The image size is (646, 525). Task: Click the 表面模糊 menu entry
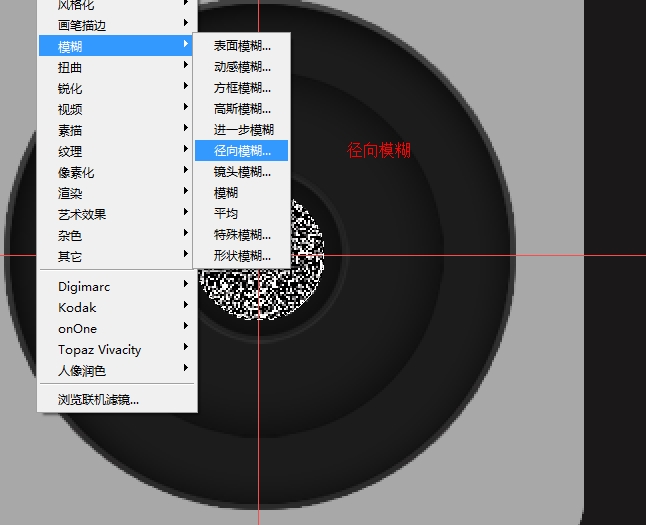click(242, 46)
